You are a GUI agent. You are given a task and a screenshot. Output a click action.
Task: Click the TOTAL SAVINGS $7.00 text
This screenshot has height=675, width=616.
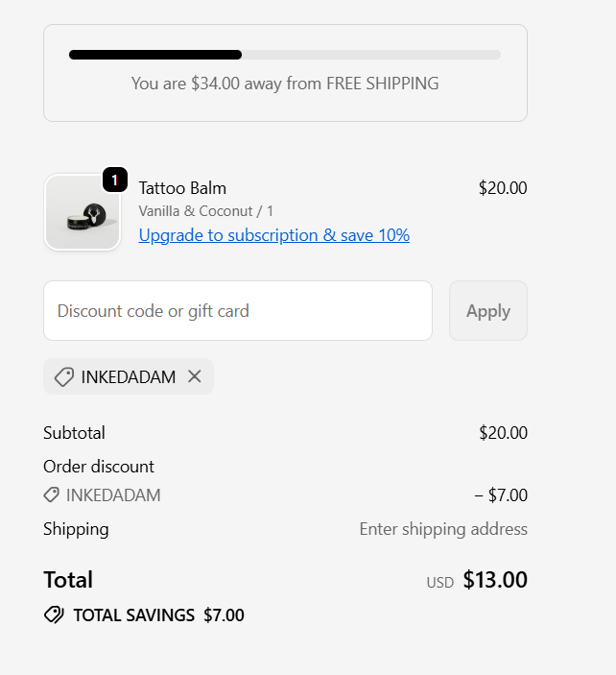[x=158, y=615]
